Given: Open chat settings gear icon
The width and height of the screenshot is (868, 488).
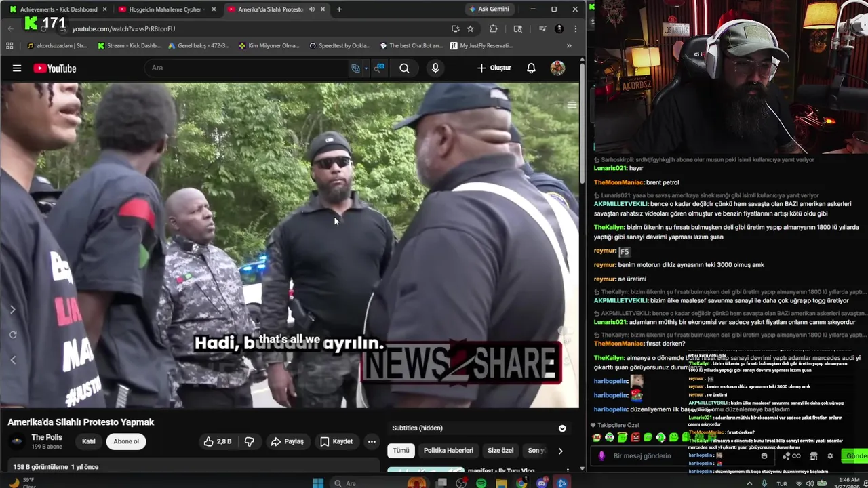Looking at the screenshot, I should pyautogui.click(x=830, y=456).
